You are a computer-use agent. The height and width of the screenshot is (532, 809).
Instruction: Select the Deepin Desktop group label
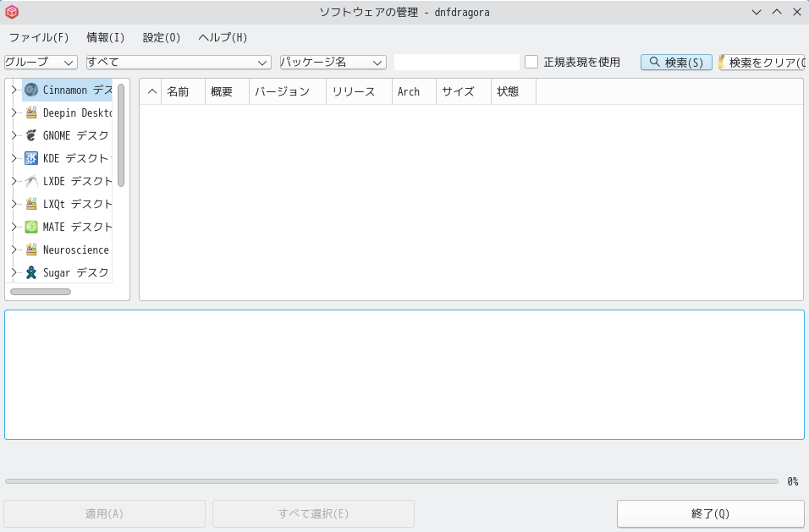pos(77,112)
